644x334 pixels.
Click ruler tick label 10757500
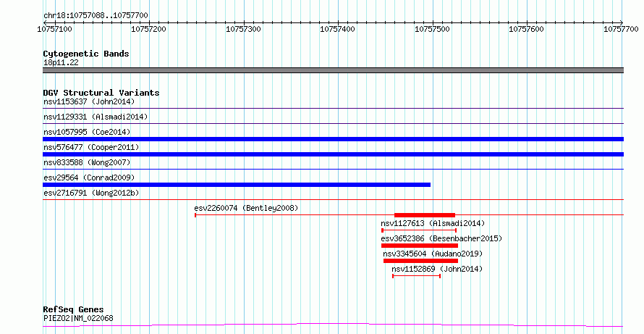pos(433,29)
